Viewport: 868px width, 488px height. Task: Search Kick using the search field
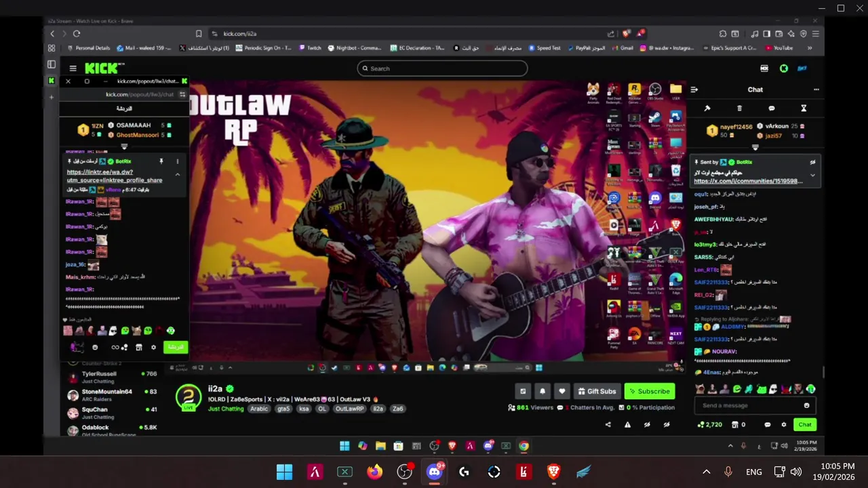[x=442, y=68]
